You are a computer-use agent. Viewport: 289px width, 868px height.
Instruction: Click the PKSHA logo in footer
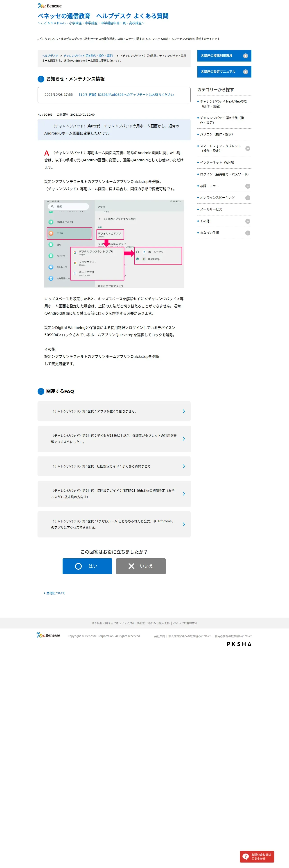click(x=239, y=644)
